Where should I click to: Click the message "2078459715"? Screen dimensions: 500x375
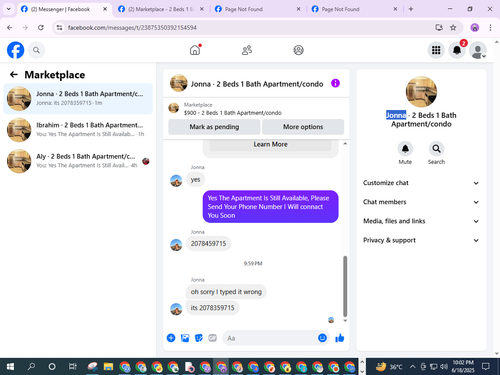coord(208,243)
